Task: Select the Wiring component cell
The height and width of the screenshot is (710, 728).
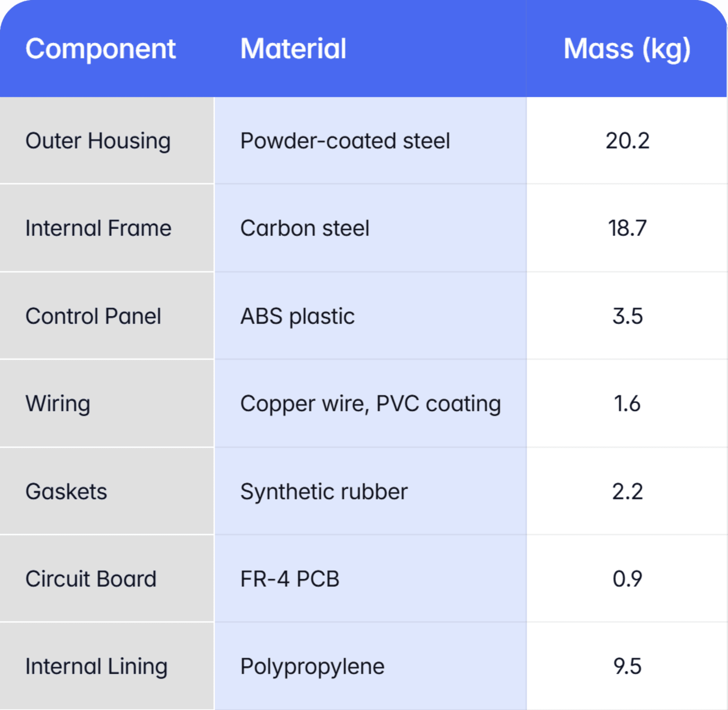Action: point(107,404)
